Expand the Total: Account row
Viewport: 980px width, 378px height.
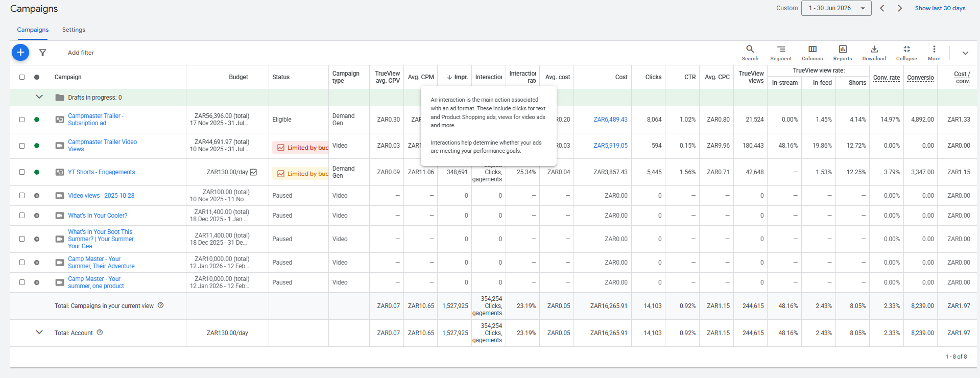tap(39, 333)
